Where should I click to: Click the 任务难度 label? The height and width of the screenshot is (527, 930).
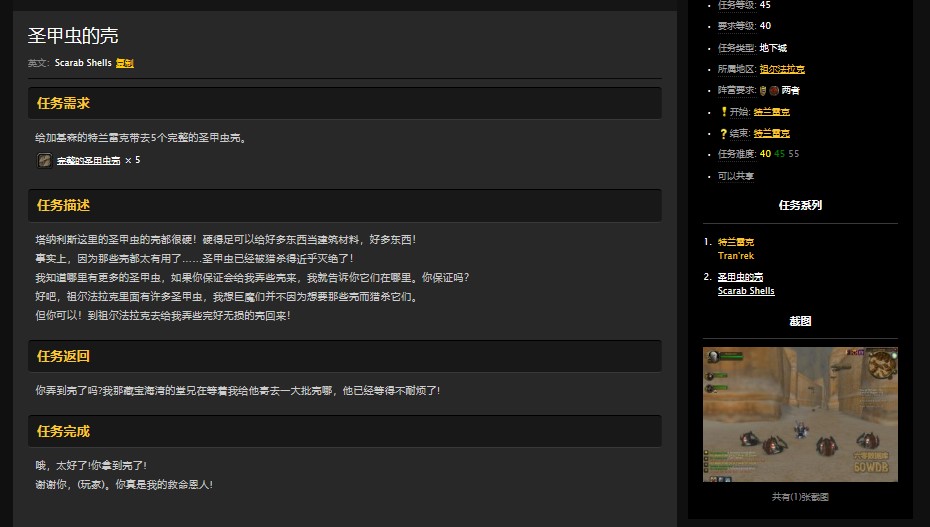tap(737, 154)
